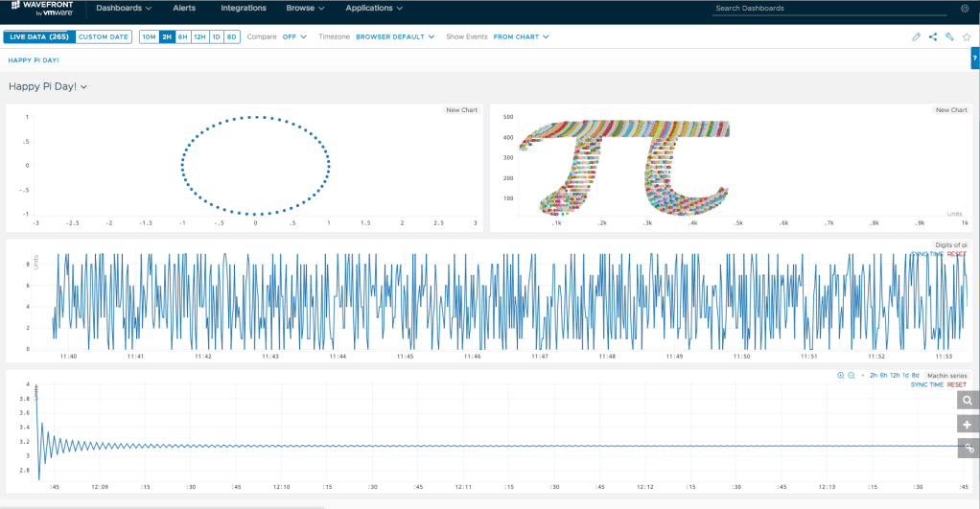Edit dashboard with the pencil icon
The image size is (980, 509).
click(x=917, y=36)
